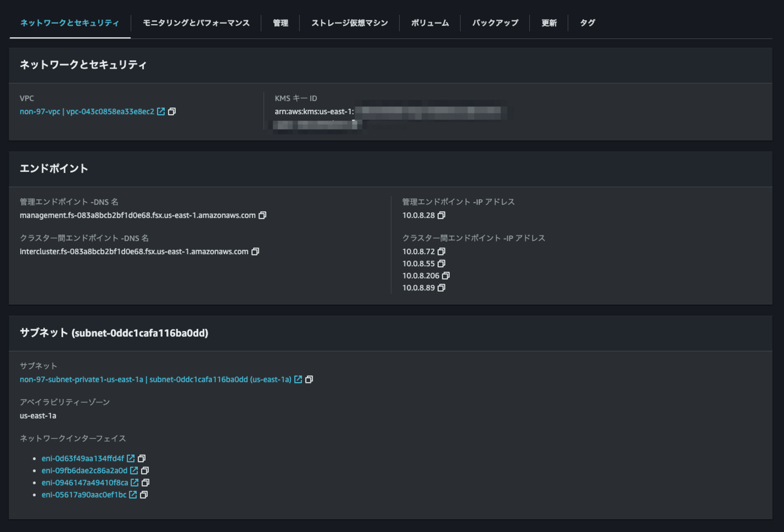Copy the VPC ID vpc-043c0858ea33e8ec2
The height and width of the screenshot is (532, 784).
point(172,112)
